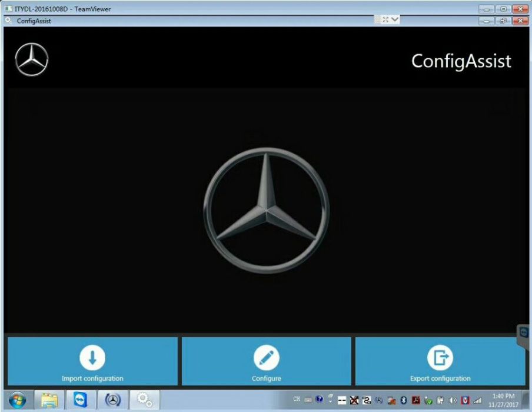This screenshot has height=412, width=532.
Task: Click the TeamViewer toolbar fullscreen icon
Action: [x=386, y=19]
